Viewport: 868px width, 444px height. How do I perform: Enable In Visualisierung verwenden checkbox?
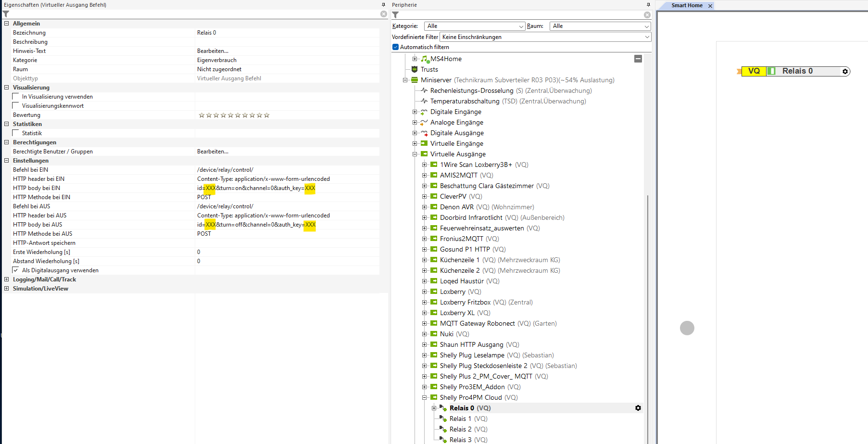click(16, 97)
